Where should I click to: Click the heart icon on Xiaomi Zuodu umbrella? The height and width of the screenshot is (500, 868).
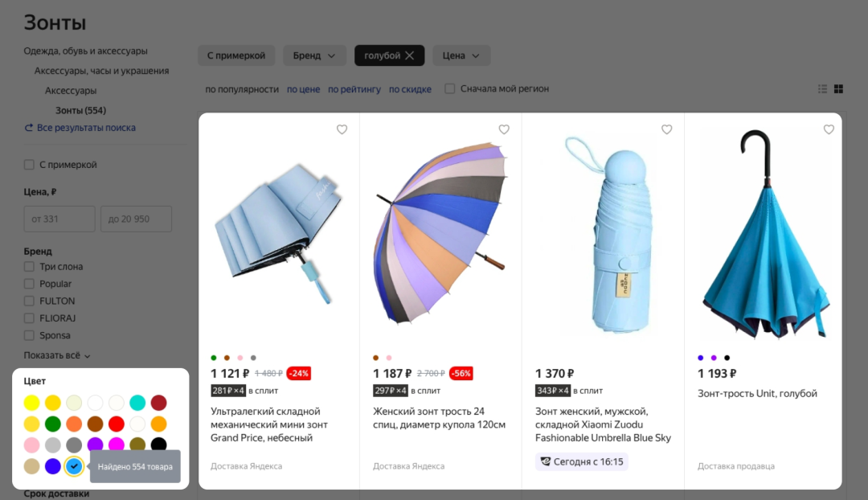pos(666,129)
